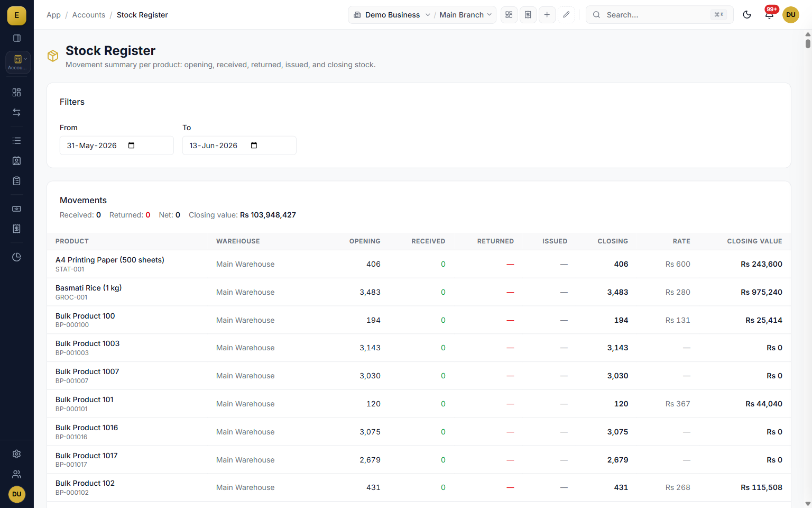Click the Search input field
The width and height of the screenshot is (812, 508).
pos(659,15)
